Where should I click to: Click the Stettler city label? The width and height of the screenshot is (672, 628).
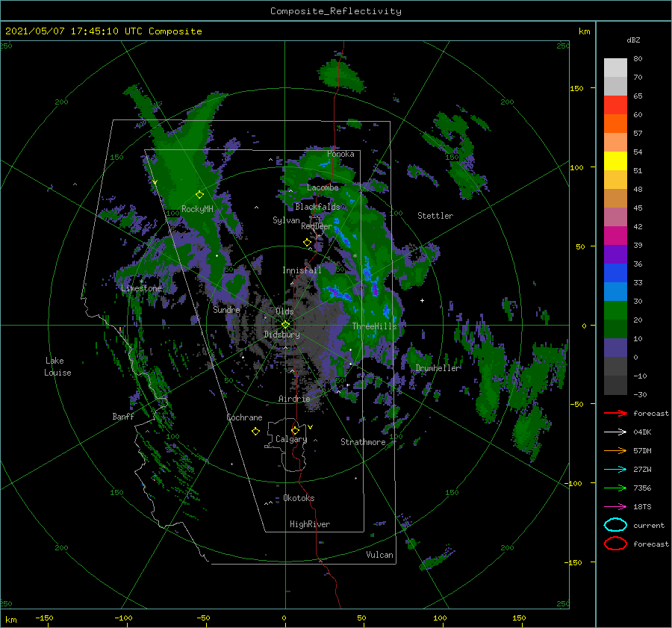tap(435, 216)
